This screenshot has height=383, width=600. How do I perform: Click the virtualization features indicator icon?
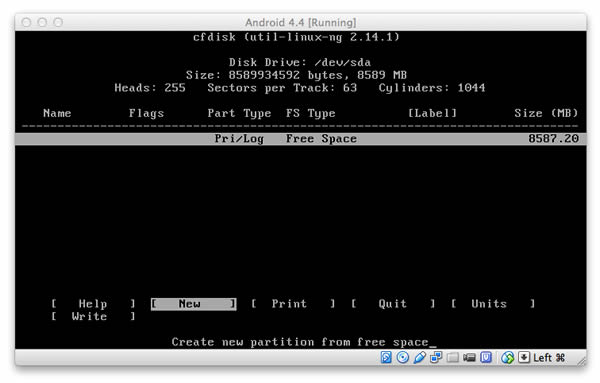tap(486, 358)
